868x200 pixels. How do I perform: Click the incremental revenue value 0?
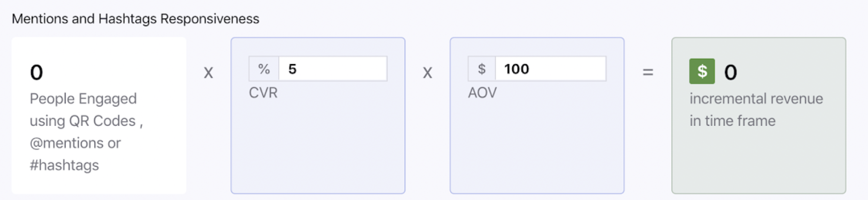coord(731,73)
